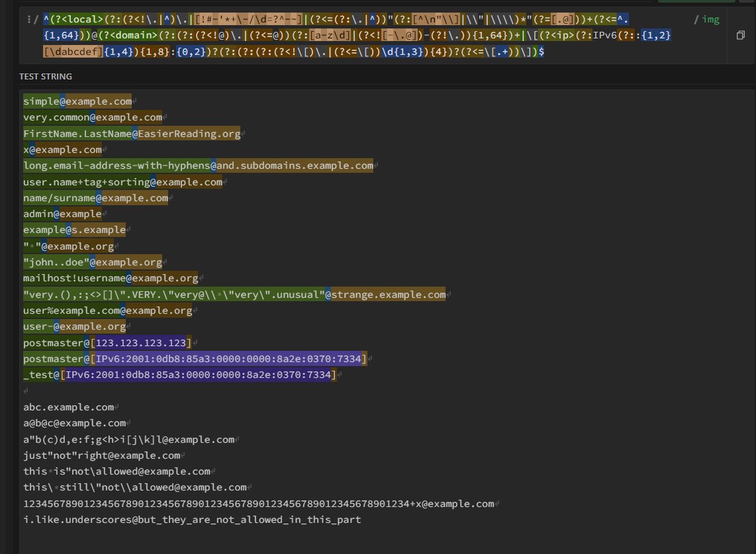Click the i.like.underscores@but_they_are_not_allowed line
The height and width of the screenshot is (554, 756).
click(192, 520)
